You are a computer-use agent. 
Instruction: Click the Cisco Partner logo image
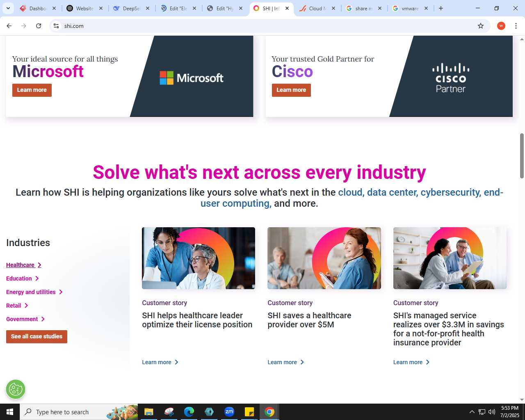click(451, 78)
